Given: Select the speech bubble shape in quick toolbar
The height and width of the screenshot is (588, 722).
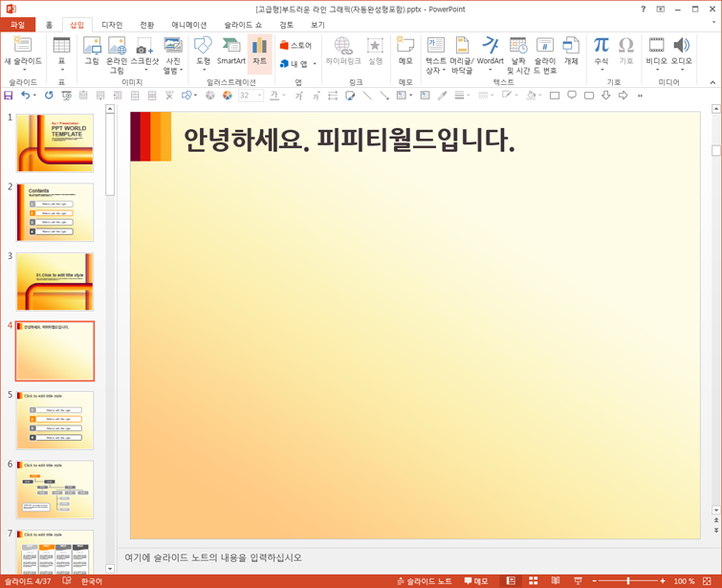Looking at the screenshot, I should point(572,96).
